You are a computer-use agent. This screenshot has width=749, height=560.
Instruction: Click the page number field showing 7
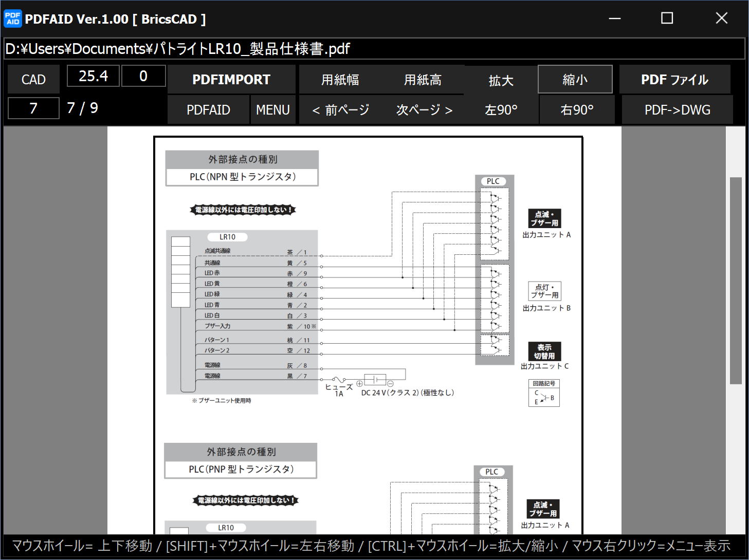33,108
